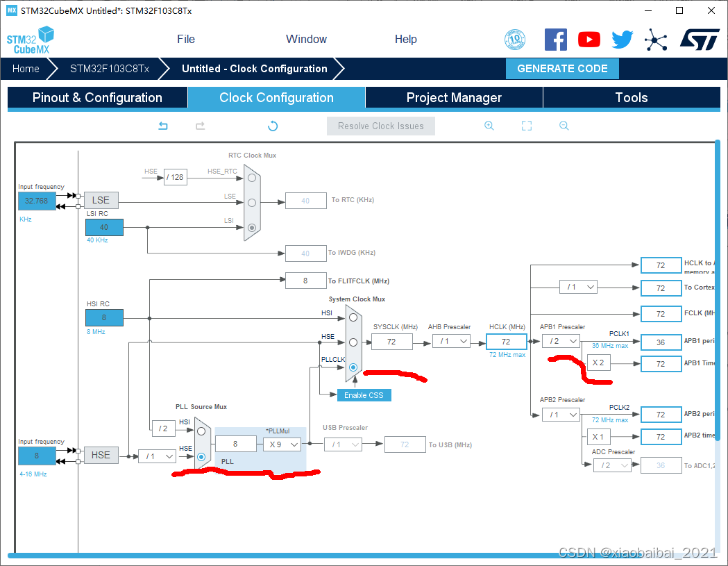The image size is (728, 566).
Task: Click the To FLITFCLK 8 value box
Action: 305,281
